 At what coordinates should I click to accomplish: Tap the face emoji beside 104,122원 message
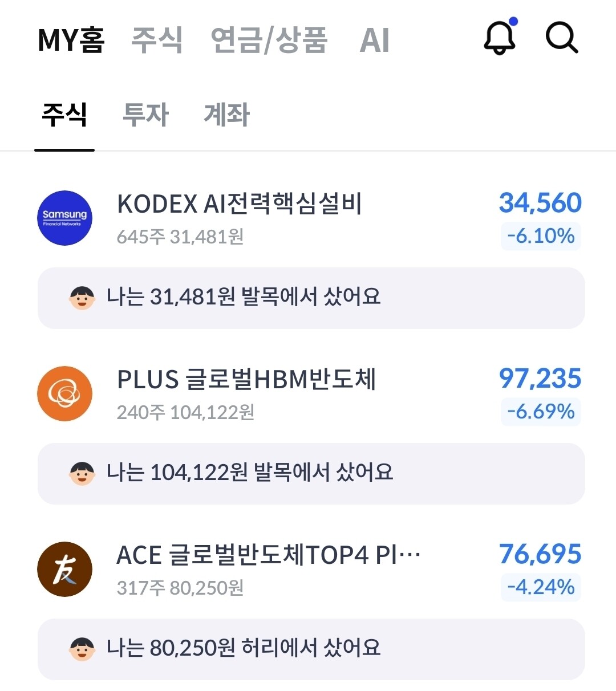point(82,474)
